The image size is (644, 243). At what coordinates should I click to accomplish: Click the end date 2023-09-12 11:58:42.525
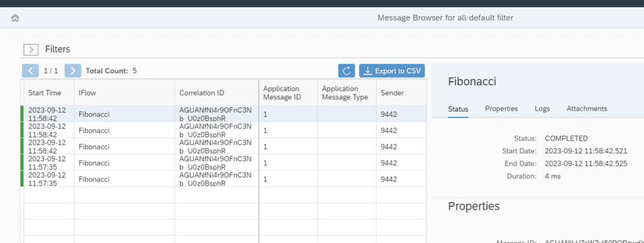click(586, 163)
